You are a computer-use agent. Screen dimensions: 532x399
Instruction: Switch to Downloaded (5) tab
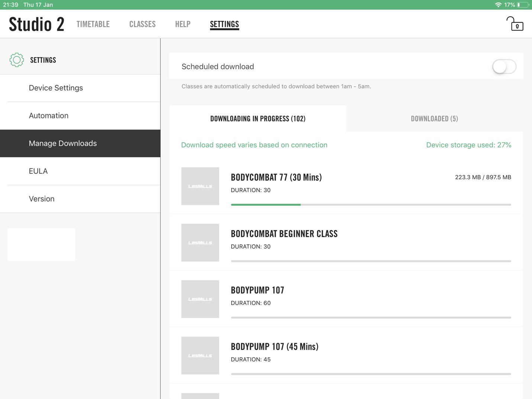click(435, 118)
